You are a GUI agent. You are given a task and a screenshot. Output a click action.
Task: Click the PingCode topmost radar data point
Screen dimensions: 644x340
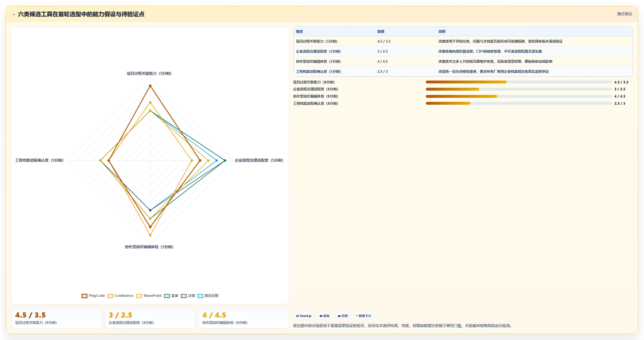click(x=150, y=86)
